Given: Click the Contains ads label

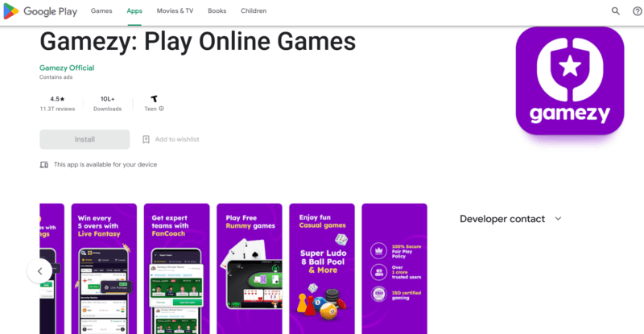Looking at the screenshot, I should [x=56, y=77].
